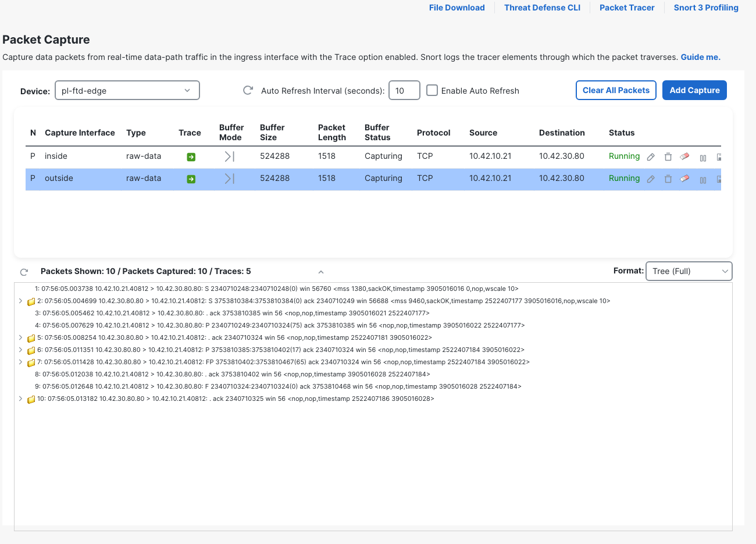Viewport: 756px width, 544px height.
Task: Select the inside capture interface row
Action: point(373,157)
